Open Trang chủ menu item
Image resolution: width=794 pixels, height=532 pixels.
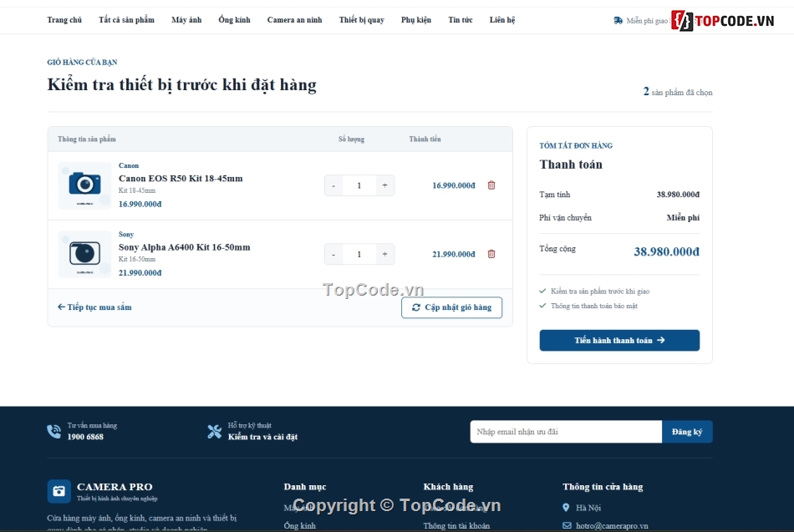click(x=64, y=20)
